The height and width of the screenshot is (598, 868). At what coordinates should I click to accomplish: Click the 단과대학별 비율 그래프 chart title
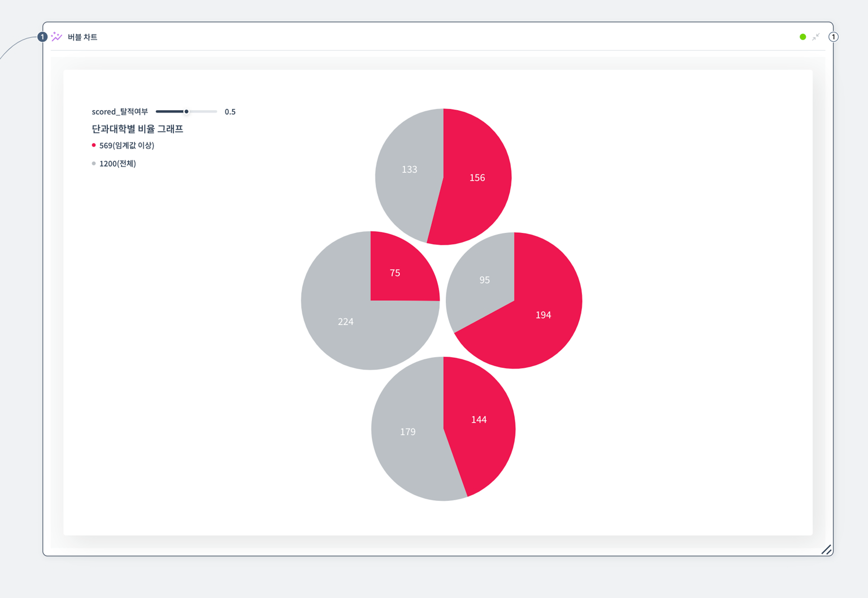137,129
